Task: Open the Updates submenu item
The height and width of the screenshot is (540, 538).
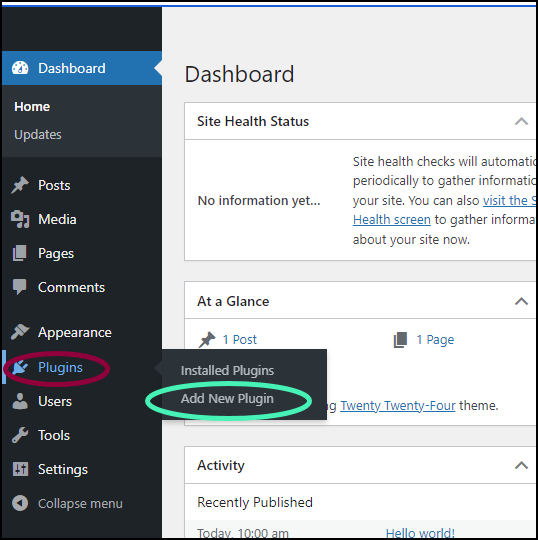Action: 38,135
